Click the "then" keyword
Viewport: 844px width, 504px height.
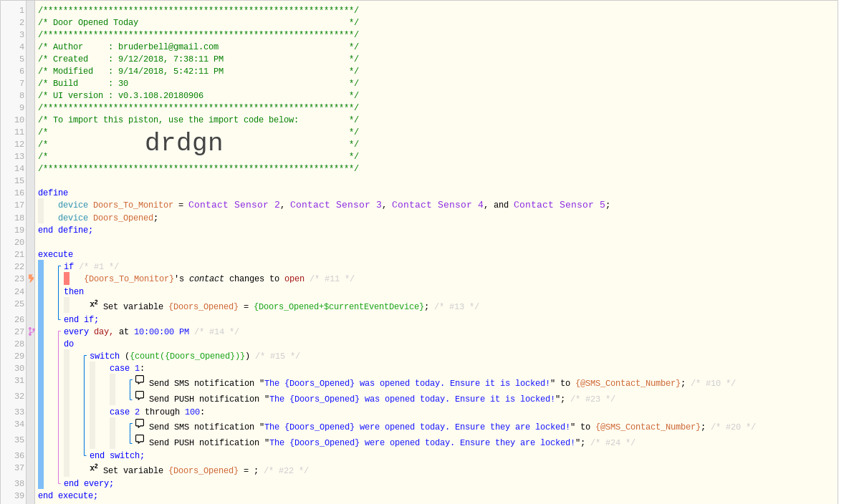[74, 291]
